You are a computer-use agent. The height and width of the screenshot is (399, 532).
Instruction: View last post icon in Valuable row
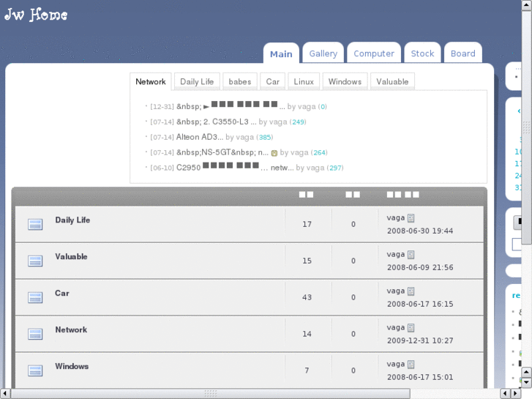pyautogui.click(x=411, y=255)
